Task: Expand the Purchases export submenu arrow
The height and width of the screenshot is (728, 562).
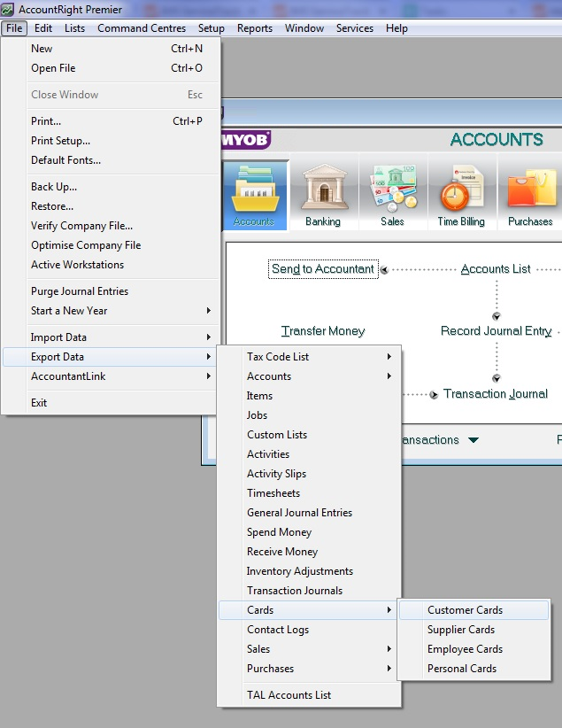Action: (x=389, y=669)
